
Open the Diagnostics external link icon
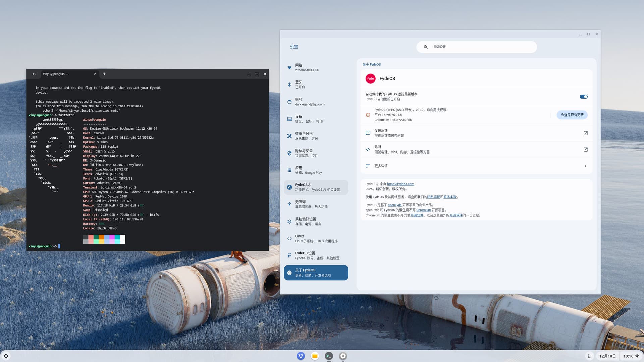point(585,150)
